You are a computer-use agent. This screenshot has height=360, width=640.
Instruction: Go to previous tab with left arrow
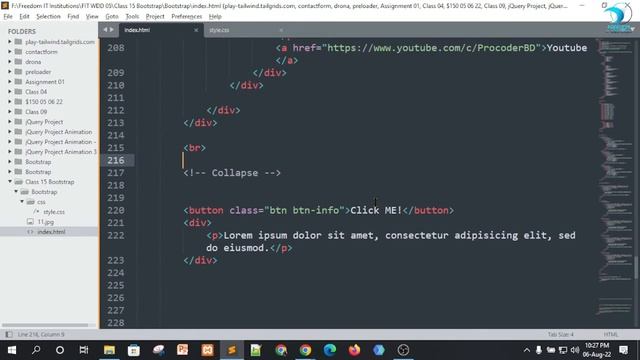click(x=105, y=30)
